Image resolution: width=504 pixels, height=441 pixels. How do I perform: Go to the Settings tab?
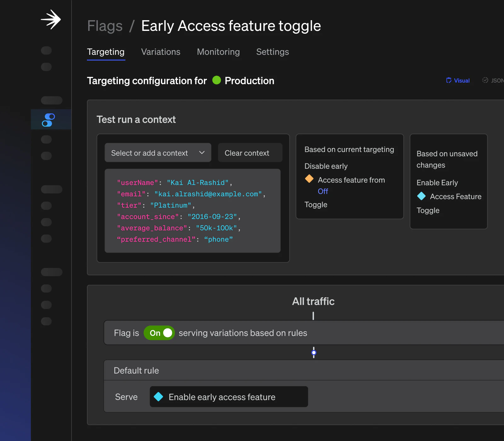click(272, 52)
